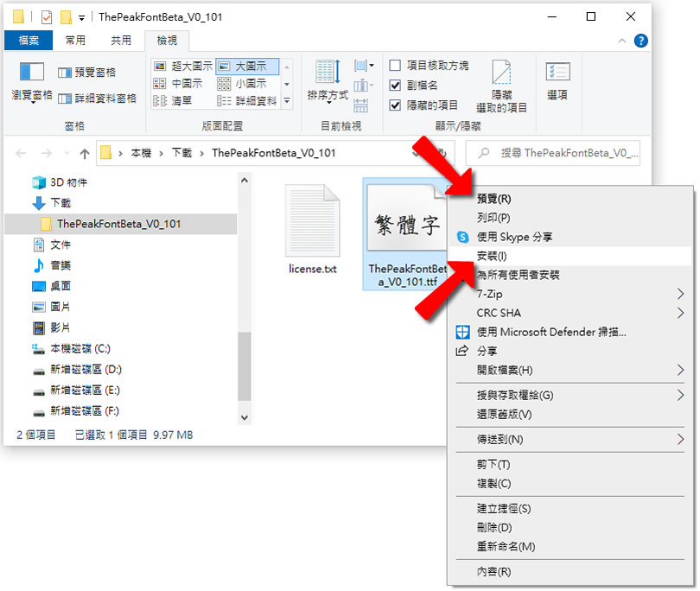Select 本機磁碟 (C:) drive
700x591 pixels.
[71, 348]
